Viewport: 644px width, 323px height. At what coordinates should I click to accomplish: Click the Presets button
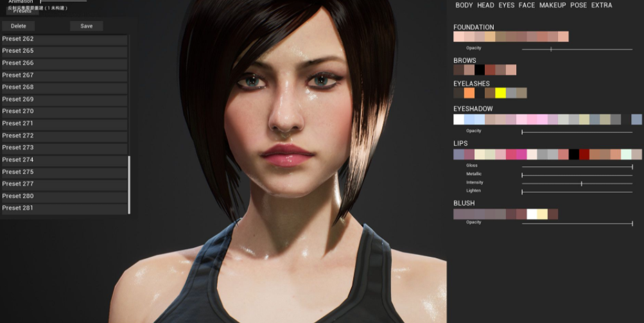click(22, 11)
